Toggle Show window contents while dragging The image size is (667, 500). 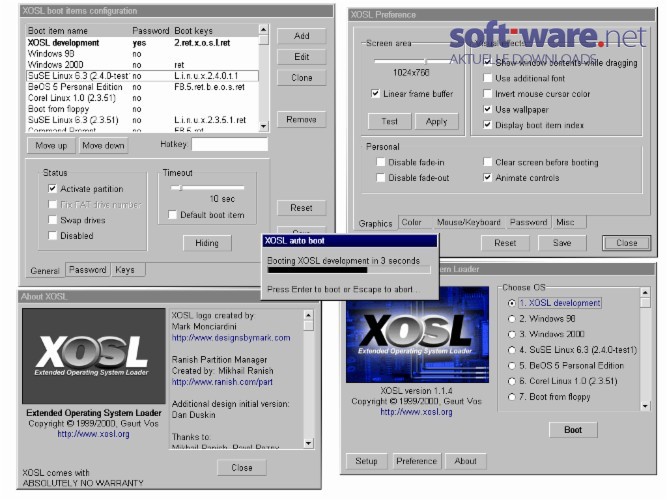(x=487, y=63)
